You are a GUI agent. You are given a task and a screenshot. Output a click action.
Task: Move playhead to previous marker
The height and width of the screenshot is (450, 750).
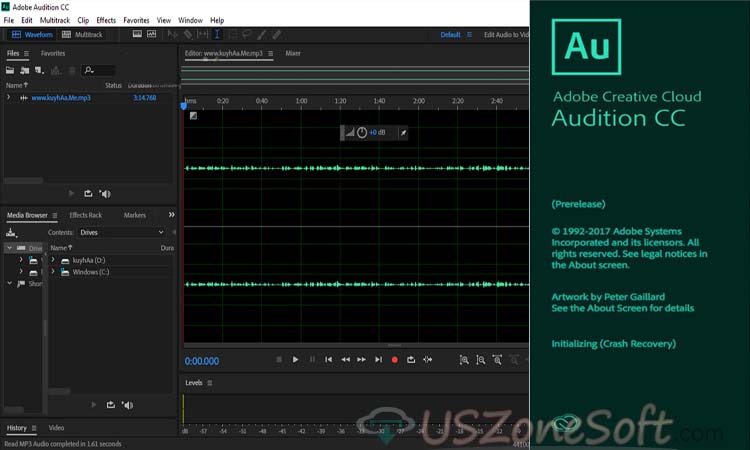point(328,360)
